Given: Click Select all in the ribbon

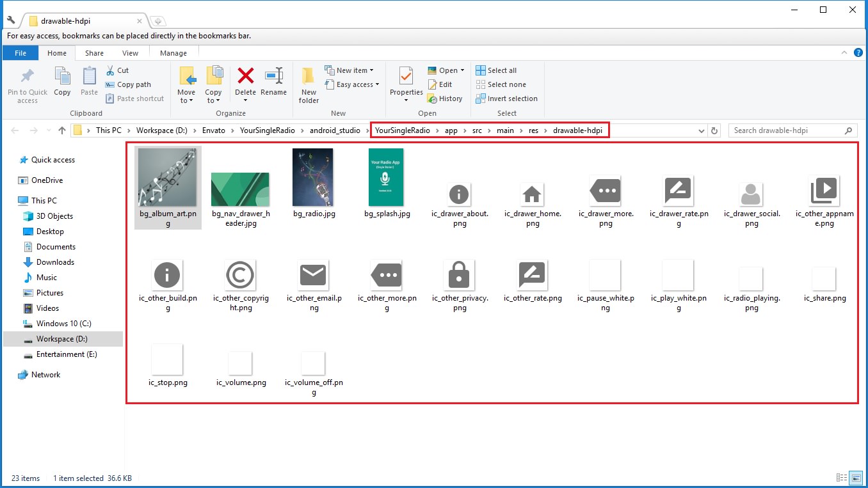Looking at the screenshot, I should [x=497, y=70].
